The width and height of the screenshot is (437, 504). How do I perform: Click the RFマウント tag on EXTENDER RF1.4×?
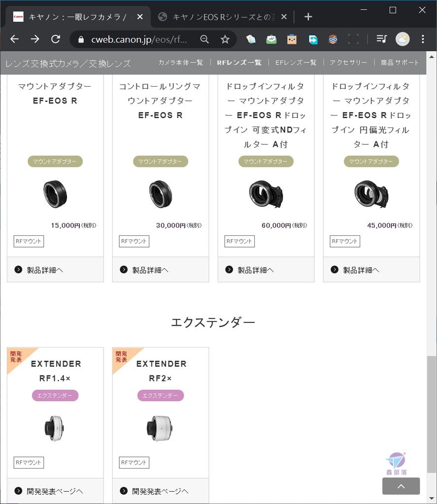click(29, 463)
